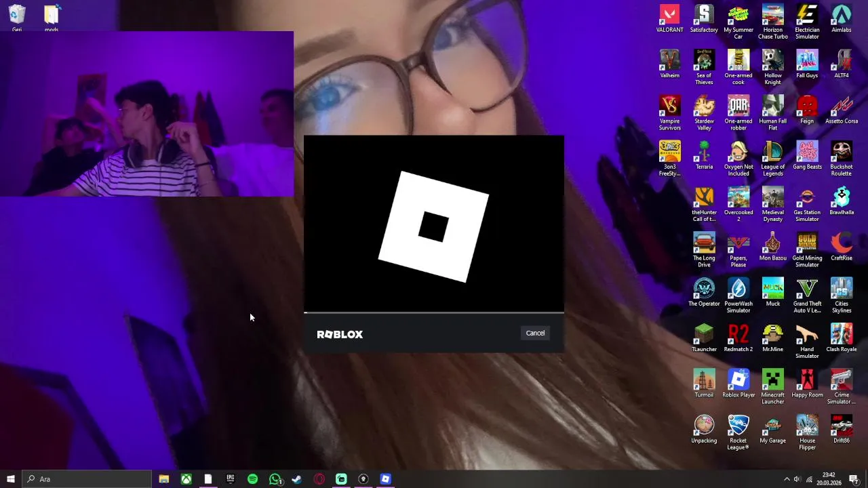Select the Satisfactory desktop icon
This screenshot has width=868, height=488.
pos(704,19)
